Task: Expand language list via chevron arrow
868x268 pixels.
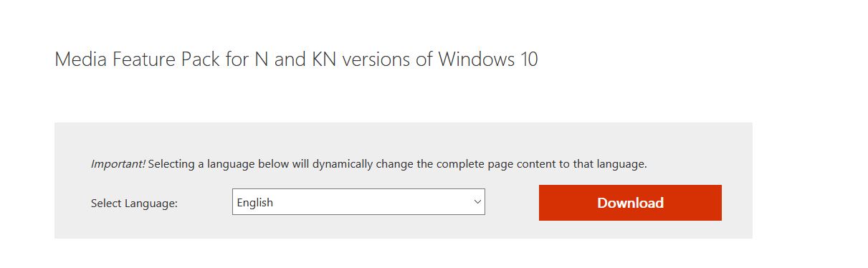Action: pos(477,202)
